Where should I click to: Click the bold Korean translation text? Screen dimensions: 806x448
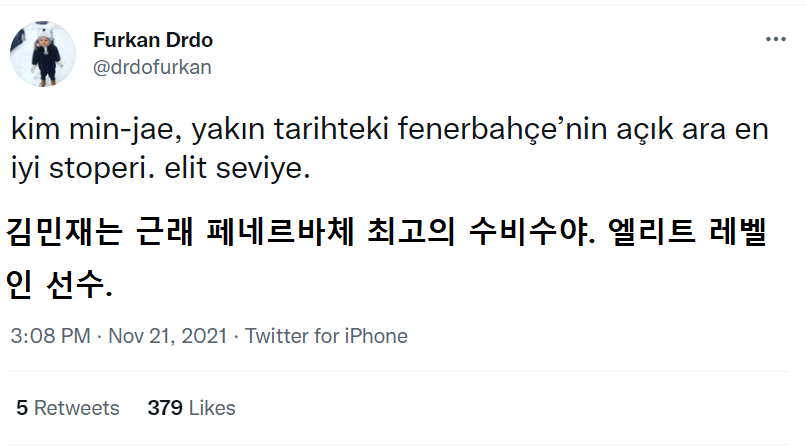(x=380, y=255)
